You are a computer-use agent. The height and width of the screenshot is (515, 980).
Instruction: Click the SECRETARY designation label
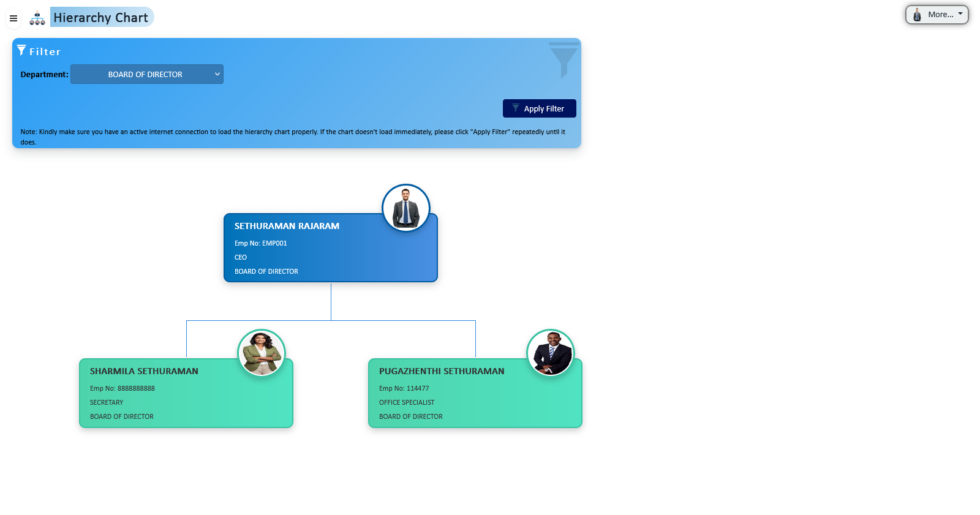click(x=107, y=402)
